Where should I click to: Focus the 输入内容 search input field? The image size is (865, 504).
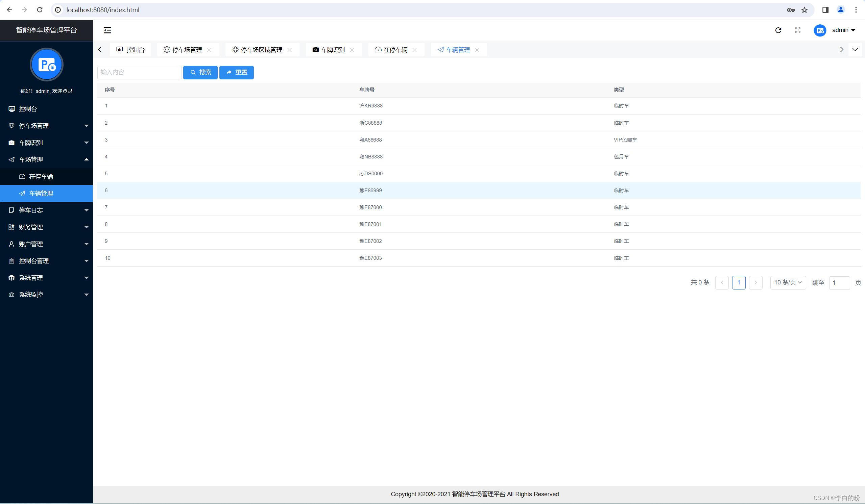[x=139, y=72]
